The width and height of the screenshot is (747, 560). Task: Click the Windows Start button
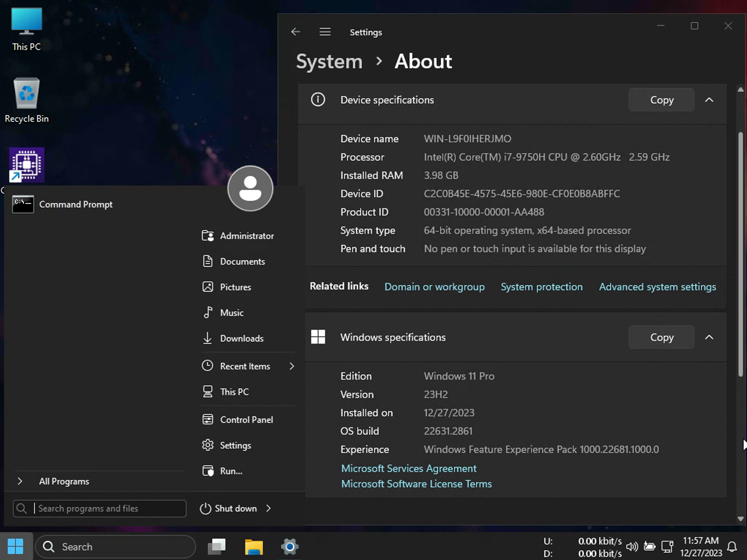coord(15,546)
